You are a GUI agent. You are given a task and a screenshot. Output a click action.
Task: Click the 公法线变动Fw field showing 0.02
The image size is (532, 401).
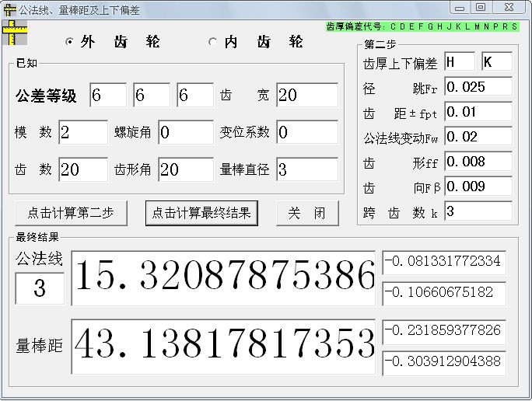[x=478, y=137]
